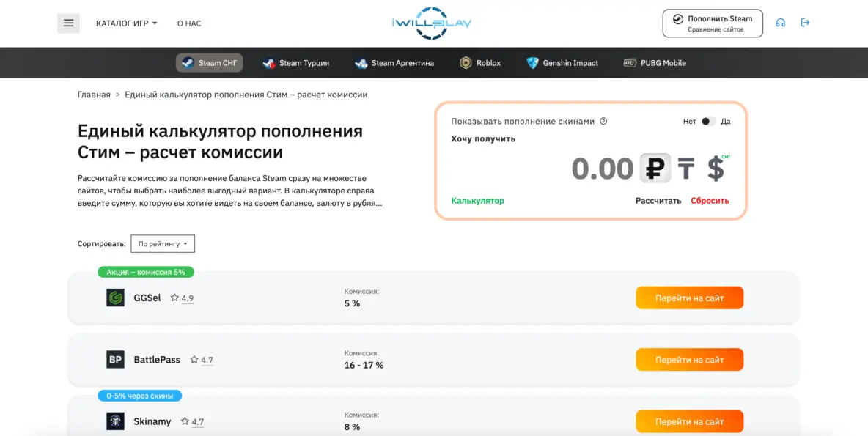Click the logout arrow icon
868x436 pixels.
pyautogui.click(x=805, y=23)
